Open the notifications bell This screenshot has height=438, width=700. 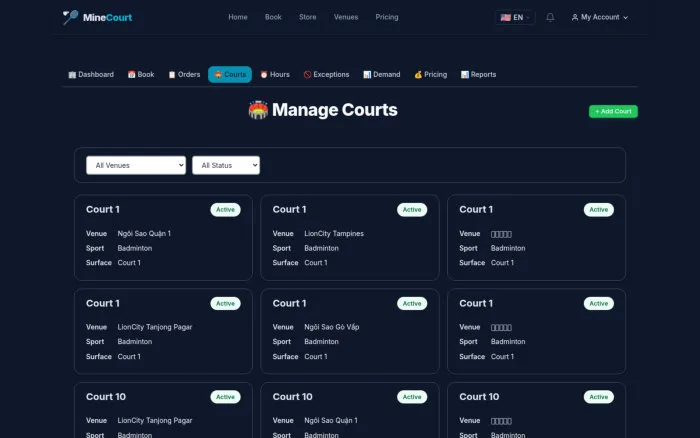click(550, 17)
